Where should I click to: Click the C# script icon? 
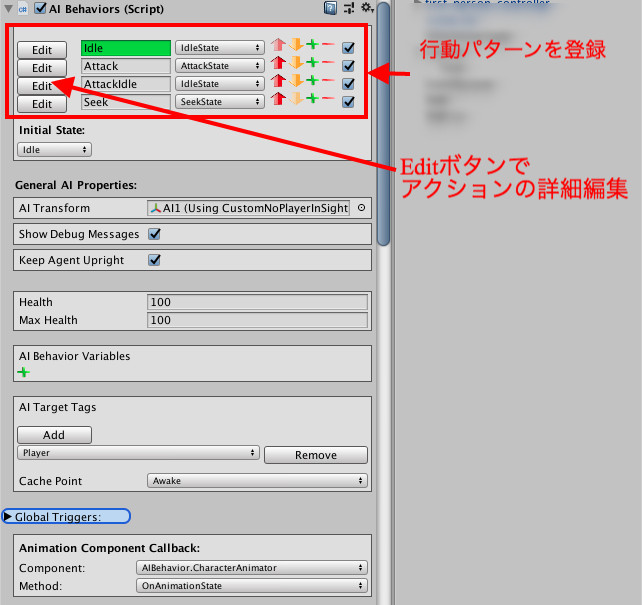coord(23,9)
